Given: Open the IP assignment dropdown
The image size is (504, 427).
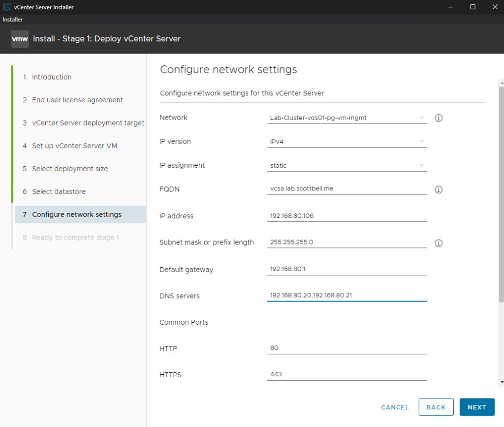Looking at the screenshot, I should [346, 166].
